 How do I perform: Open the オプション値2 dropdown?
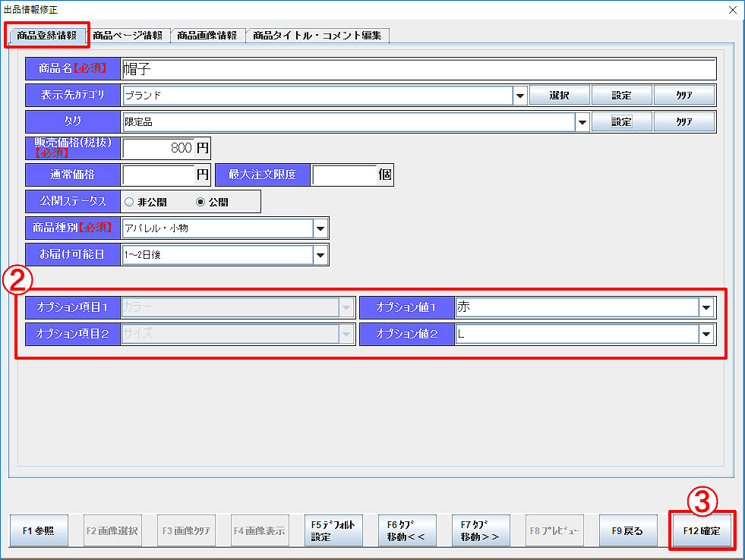point(706,334)
